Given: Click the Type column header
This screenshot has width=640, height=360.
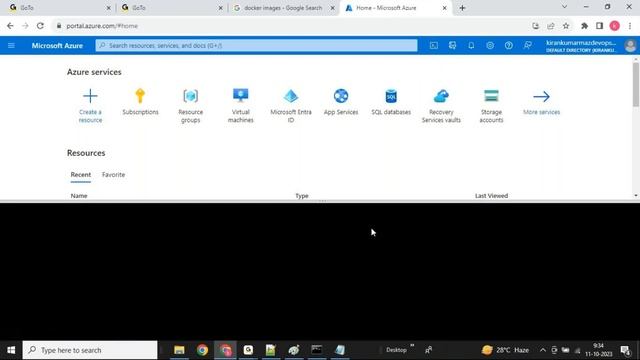Looking at the screenshot, I should pyautogui.click(x=302, y=196).
